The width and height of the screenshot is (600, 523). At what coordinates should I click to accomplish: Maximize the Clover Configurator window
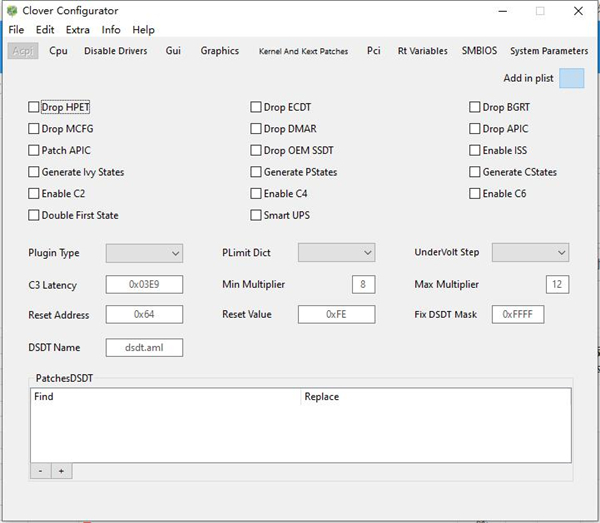(x=540, y=11)
